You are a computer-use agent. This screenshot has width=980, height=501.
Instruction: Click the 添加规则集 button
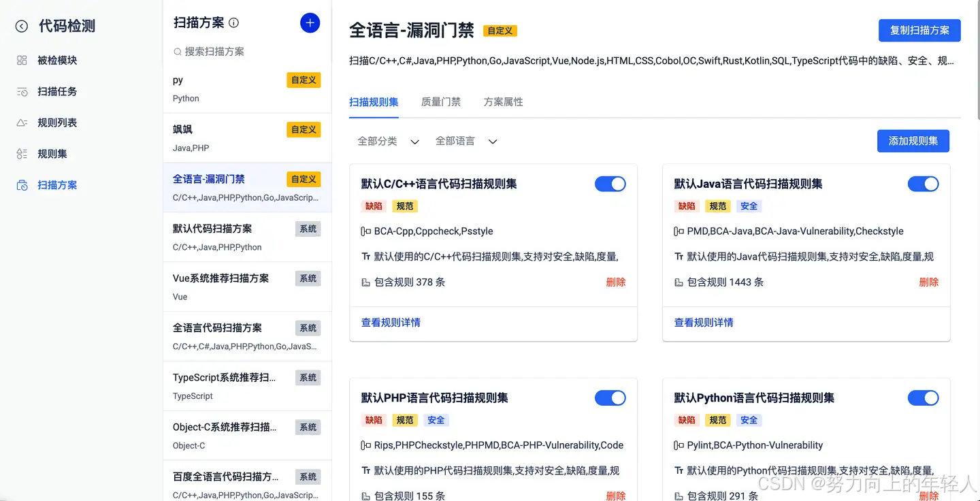(913, 141)
